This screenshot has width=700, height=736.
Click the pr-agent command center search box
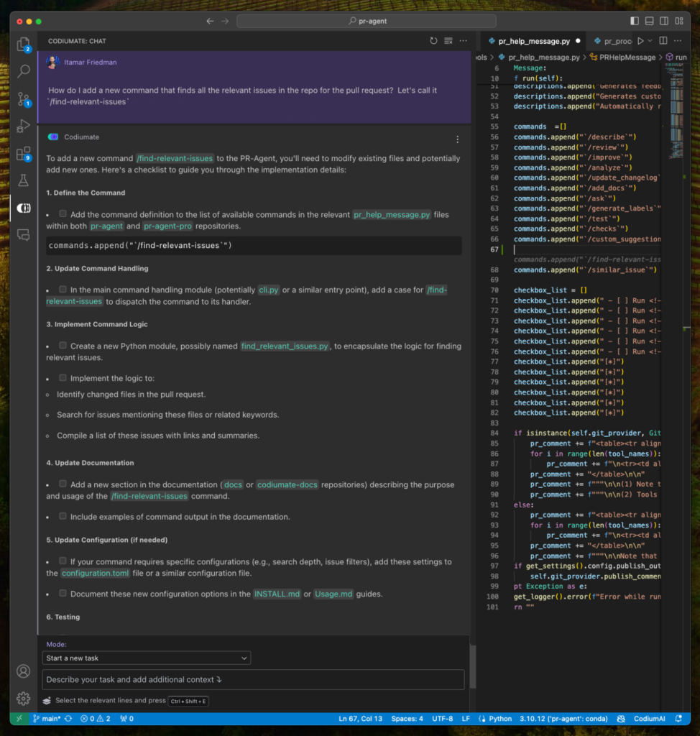point(367,21)
